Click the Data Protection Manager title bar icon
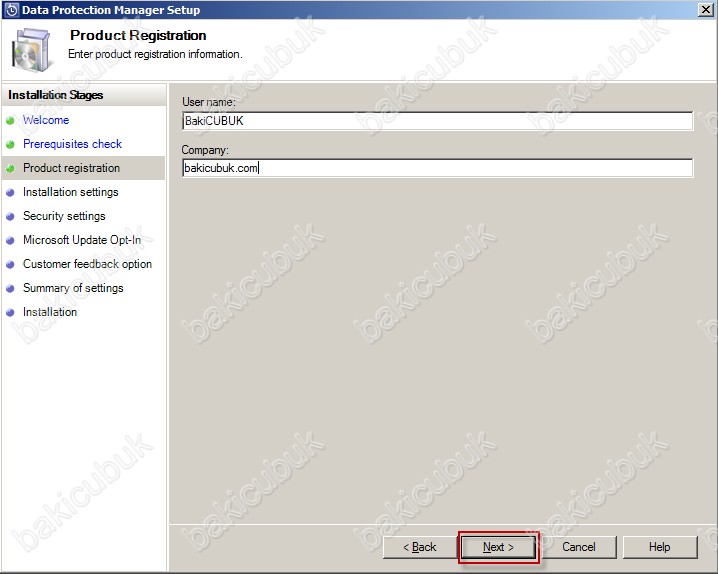 [11, 10]
